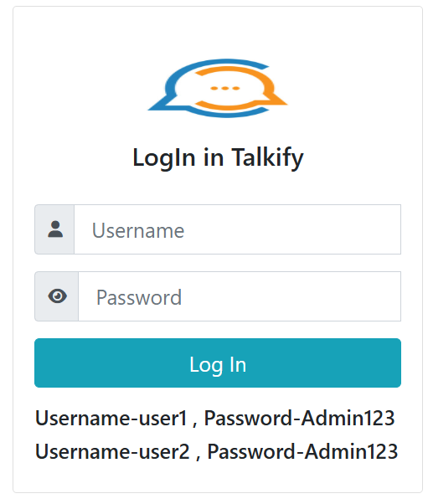Click "Password-Admin123" on the user2 line
Viewport: 428px width, 504px height.
tap(302, 451)
